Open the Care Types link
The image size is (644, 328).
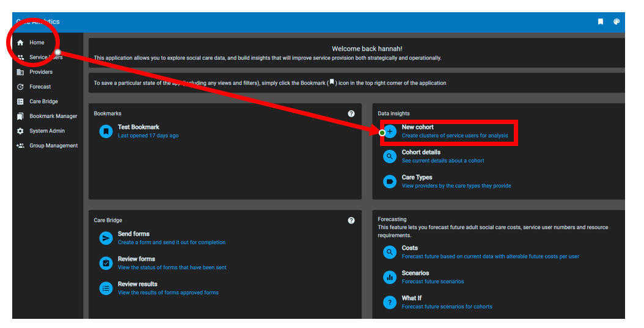[417, 177]
